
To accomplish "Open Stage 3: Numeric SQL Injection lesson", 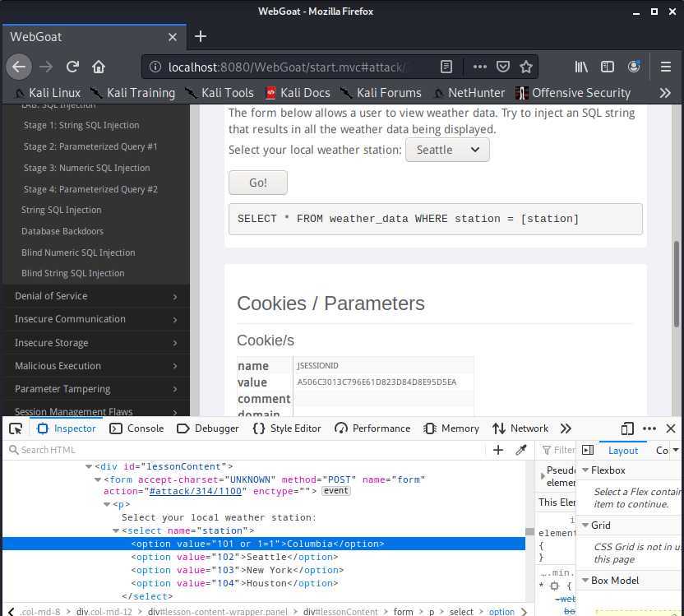I will pyautogui.click(x=86, y=168).
